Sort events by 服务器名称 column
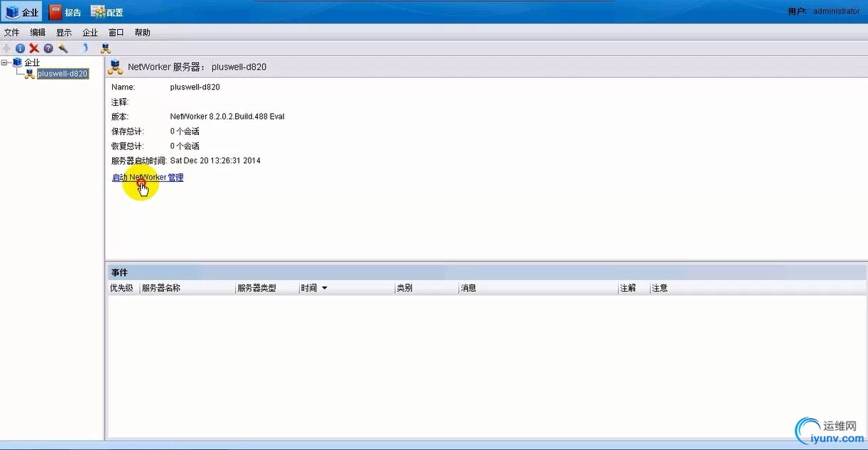The width and height of the screenshot is (868, 450). click(x=187, y=288)
